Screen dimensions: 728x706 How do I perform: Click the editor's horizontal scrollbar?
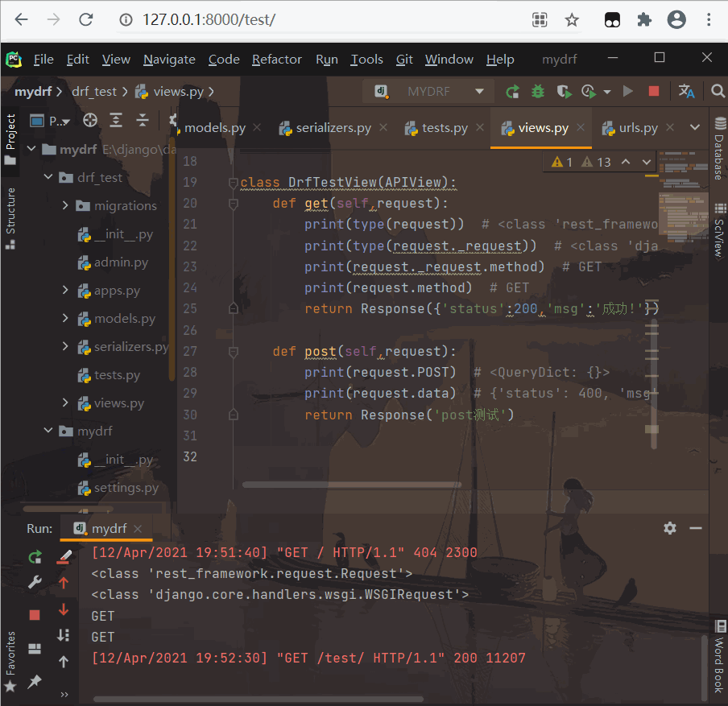click(x=351, y=485)
